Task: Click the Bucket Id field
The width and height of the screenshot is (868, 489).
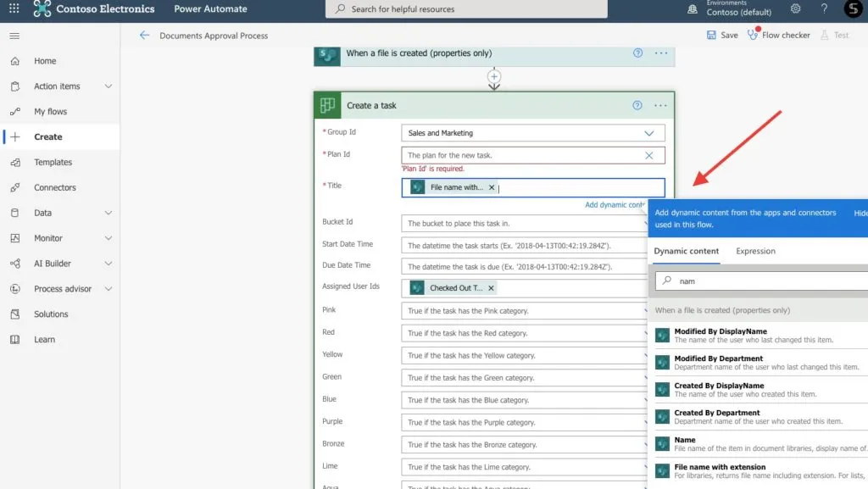Action: click(524, 224)
